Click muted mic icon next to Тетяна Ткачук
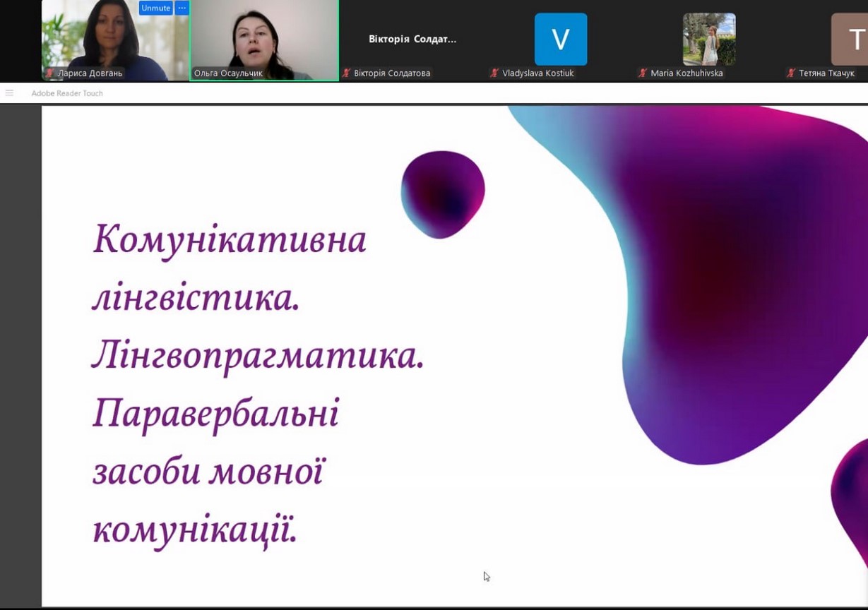The image size is (868, 610). pos(791,73)
